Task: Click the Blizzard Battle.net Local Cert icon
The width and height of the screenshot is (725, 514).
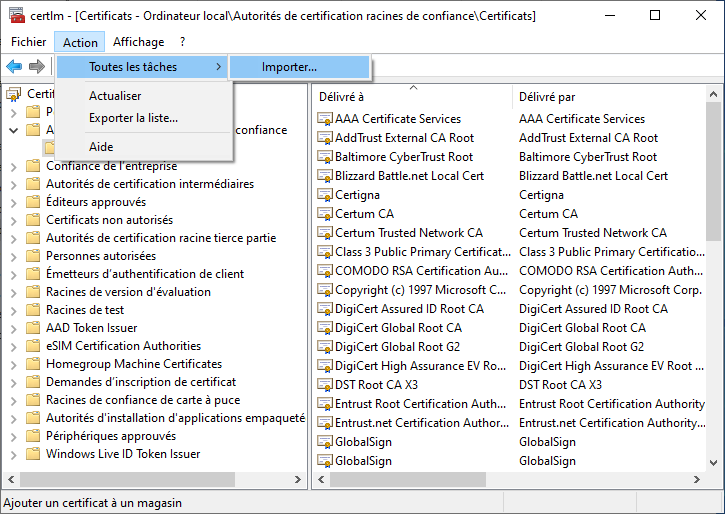Action: coord(325,176)
